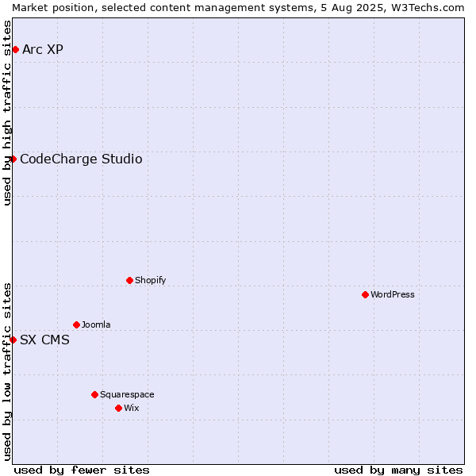Click 'used by high traffic sites' axis label

click(x=6, y=113)
